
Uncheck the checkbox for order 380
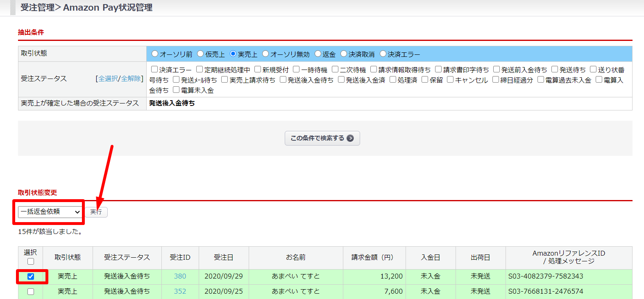pos(31,277)
